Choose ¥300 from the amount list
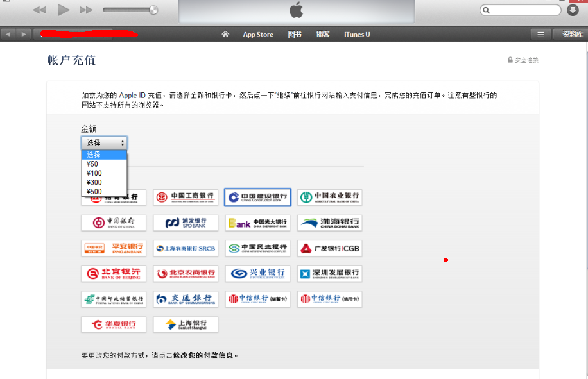Screen dimensions: 588x379 (104, 182)
